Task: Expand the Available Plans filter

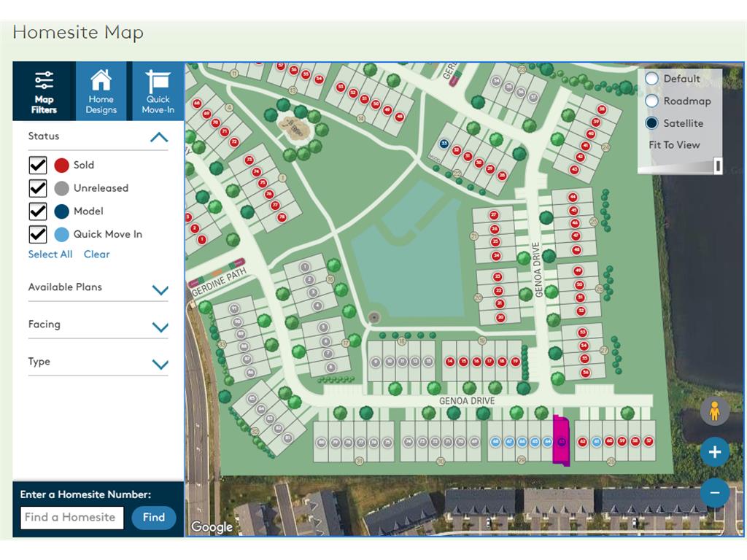Action: (160, 289)
